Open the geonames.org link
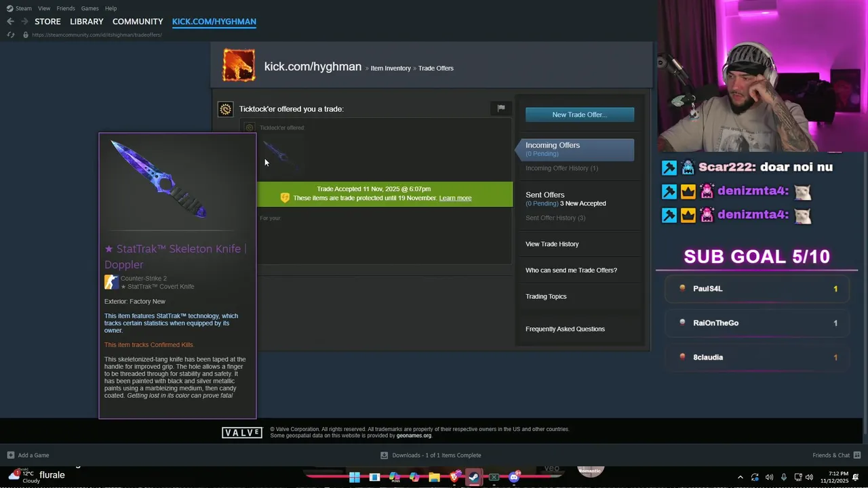This screenshot has height=488, width=868. point(414,436)
